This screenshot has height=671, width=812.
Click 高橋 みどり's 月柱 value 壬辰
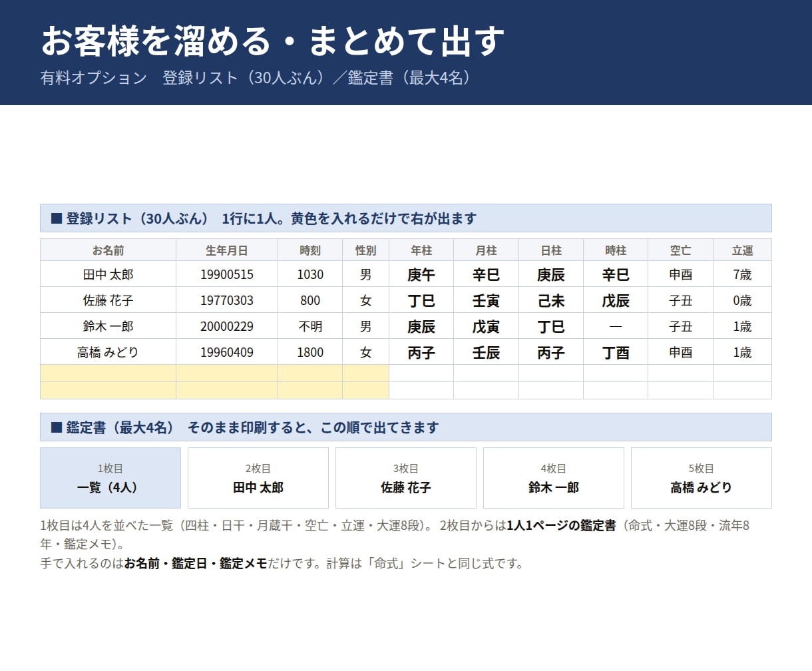click(487, 352)
